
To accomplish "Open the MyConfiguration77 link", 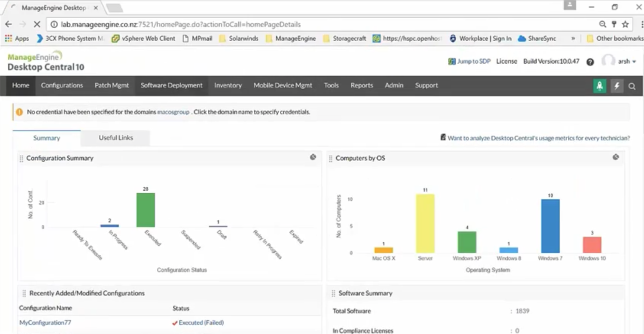I will pyautogui.click(x=45, y=323).
